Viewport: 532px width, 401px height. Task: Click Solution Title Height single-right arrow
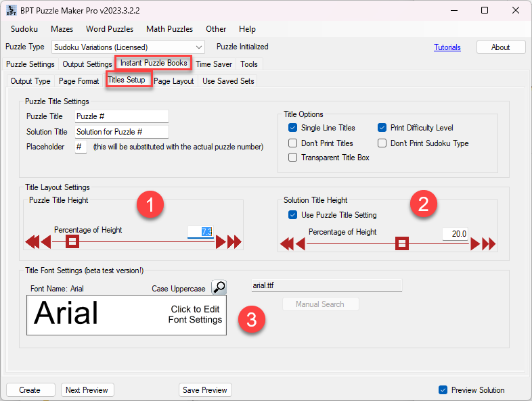[475, 244]
